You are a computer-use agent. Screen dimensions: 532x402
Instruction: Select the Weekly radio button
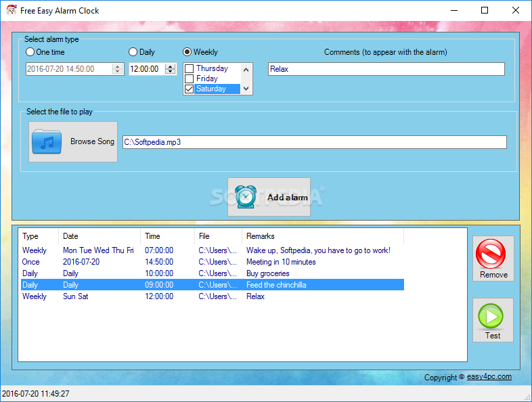tap(187, 52)
